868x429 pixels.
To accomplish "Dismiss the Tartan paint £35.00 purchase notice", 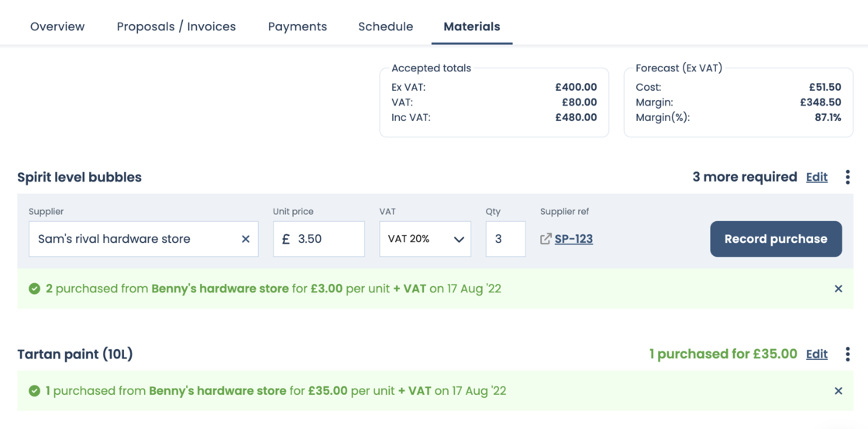I will tap(838, 391).
